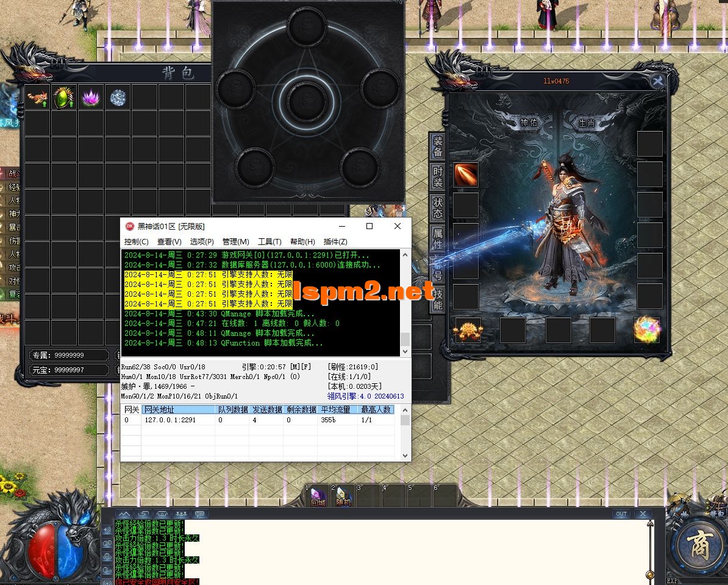
Task: Click the green gem item in backpack
Action: click(64, 97)
